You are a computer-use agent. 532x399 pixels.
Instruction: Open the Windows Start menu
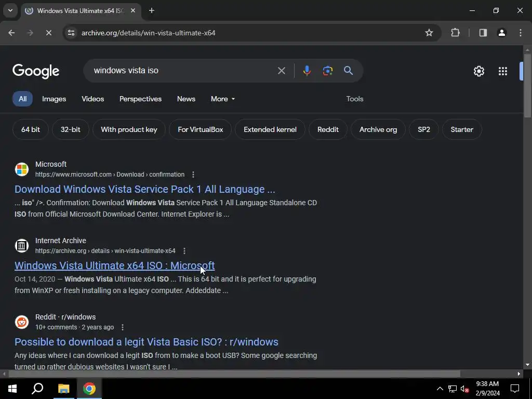click(12, 389)
